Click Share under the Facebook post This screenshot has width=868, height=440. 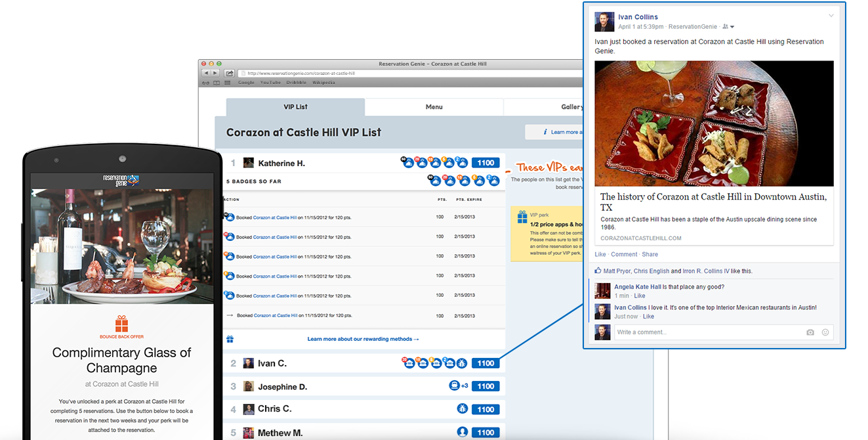coord(650,254)
